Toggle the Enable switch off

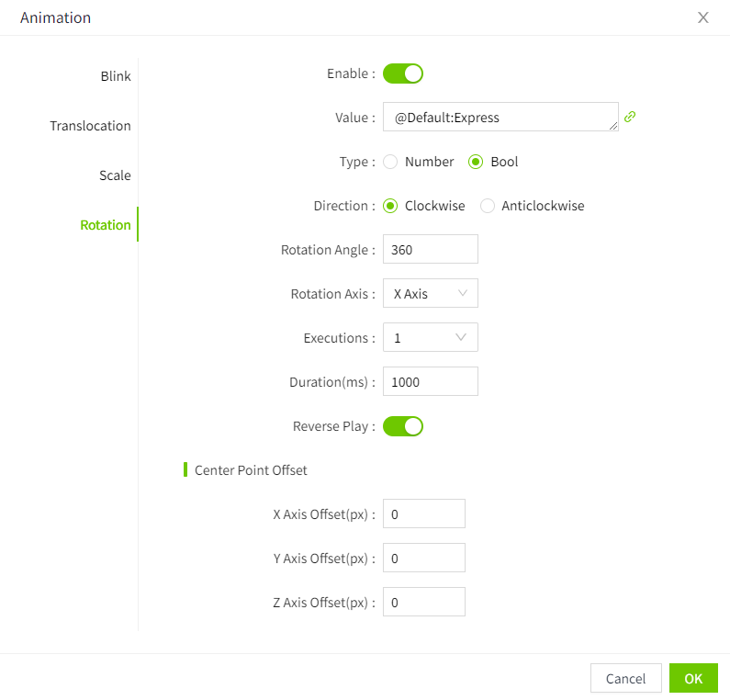[x=402, y=73]
